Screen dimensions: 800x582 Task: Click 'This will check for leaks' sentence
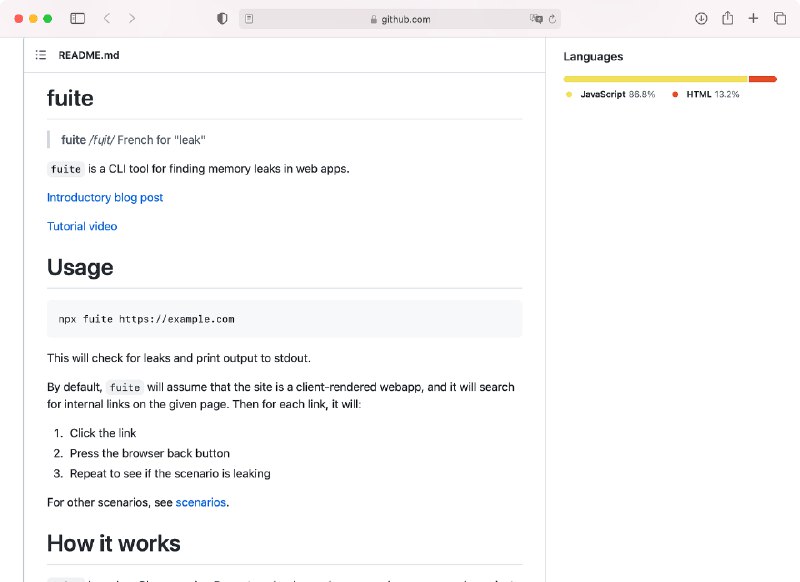[179, 358]
